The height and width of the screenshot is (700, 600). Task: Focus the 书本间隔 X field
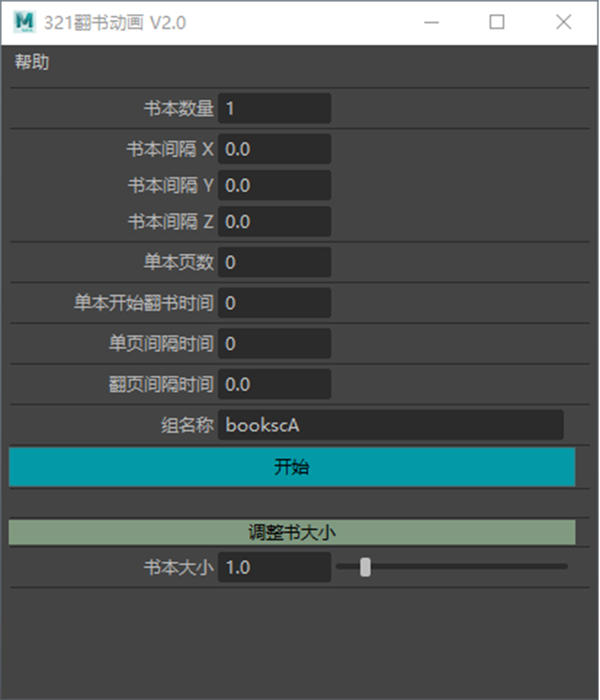pyautogui.click(x=274, y=149)
